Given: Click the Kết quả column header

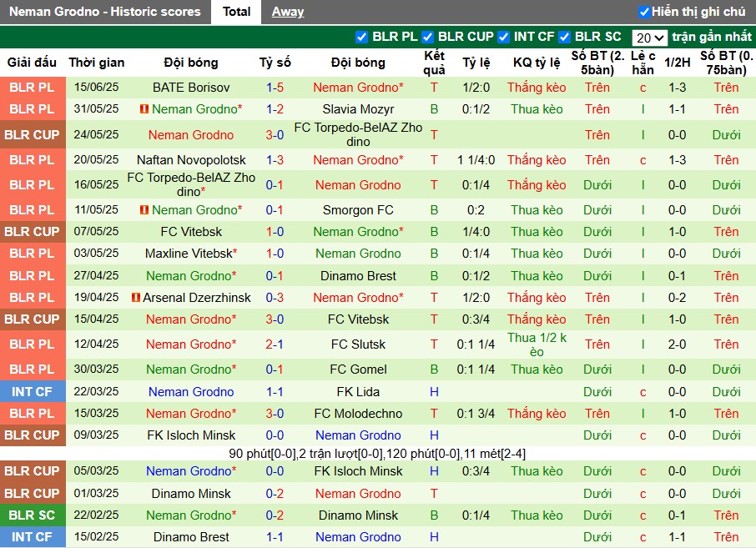Looking at the screenshot, I should pyautogui.click(x=434, y=63).
